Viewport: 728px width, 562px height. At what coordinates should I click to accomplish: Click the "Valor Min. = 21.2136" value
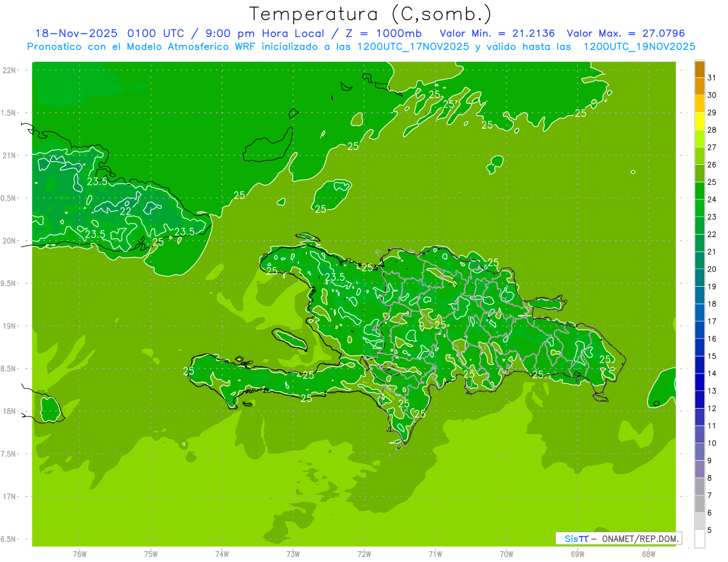tap(497, 33)
